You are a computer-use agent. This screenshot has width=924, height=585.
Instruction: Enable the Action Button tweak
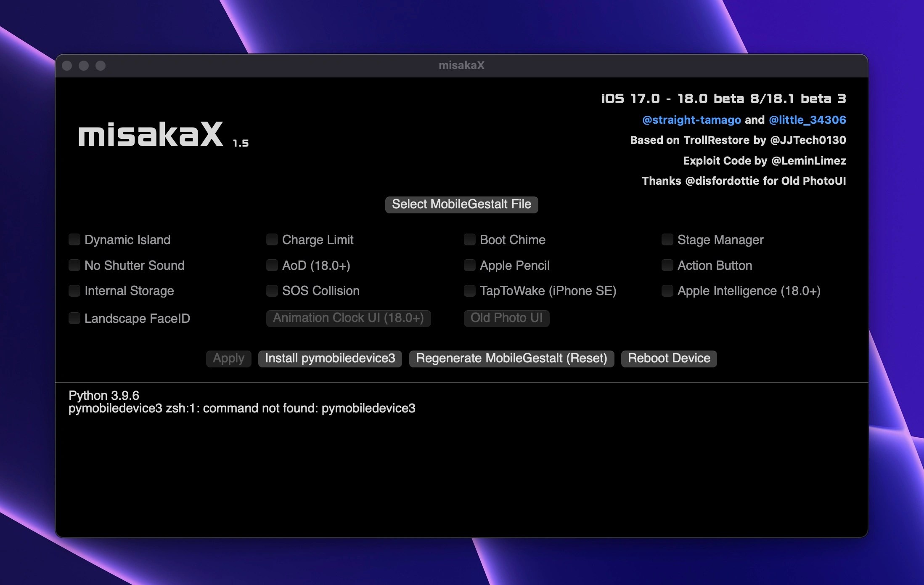click(667, 265)
